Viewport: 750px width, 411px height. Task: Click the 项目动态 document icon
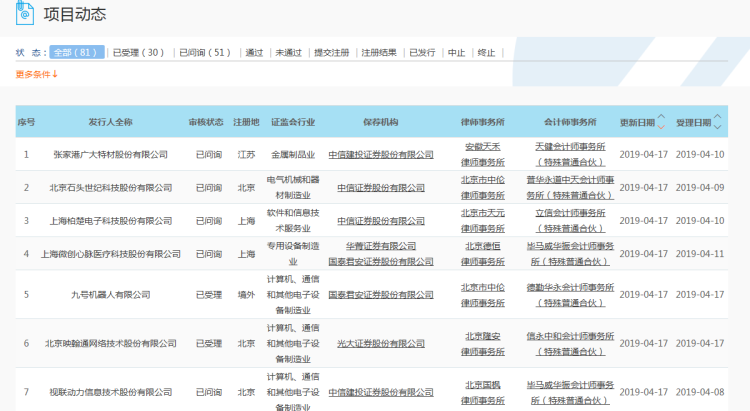point(25,14)
